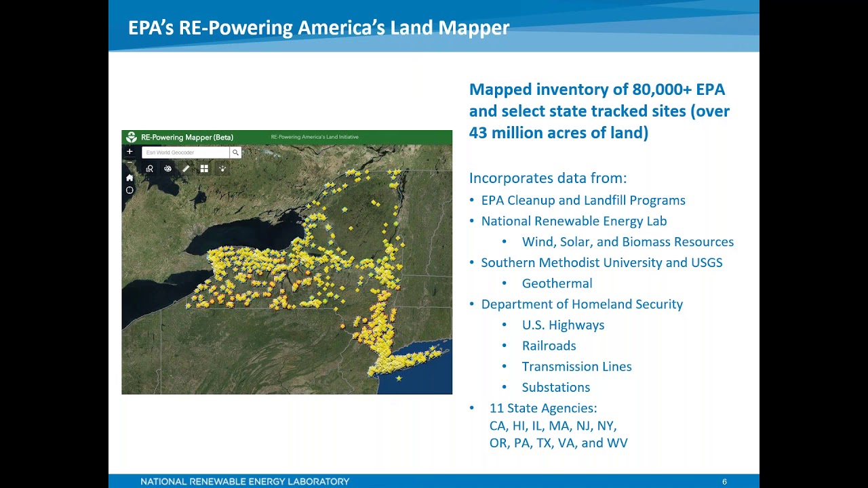Open the share network icon
868x488 pixels.
[x=222, y=169]
